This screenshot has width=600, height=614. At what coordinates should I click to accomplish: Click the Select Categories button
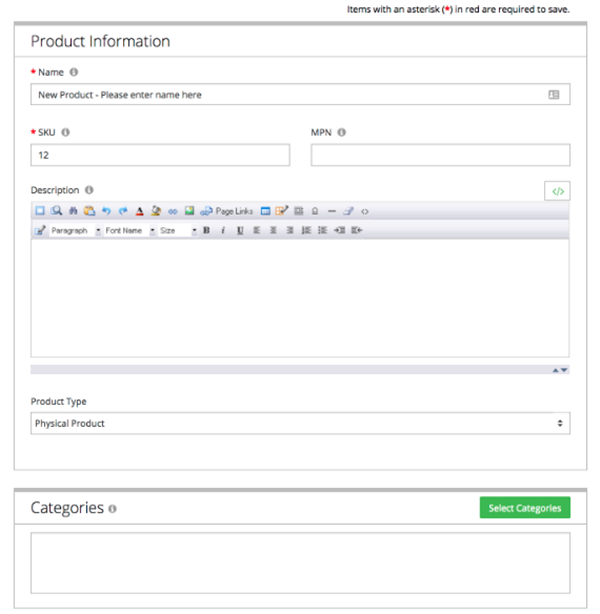(x=524, y=508)
